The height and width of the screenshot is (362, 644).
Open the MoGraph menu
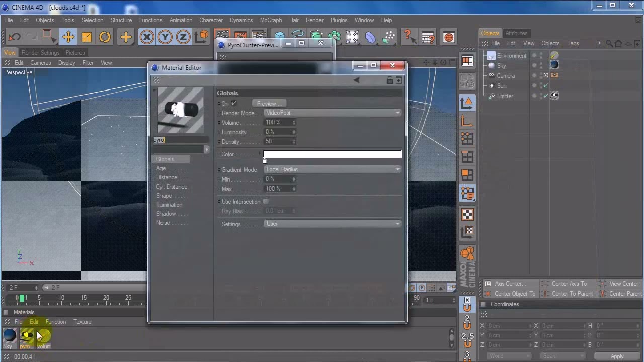[x=271, y=20]
